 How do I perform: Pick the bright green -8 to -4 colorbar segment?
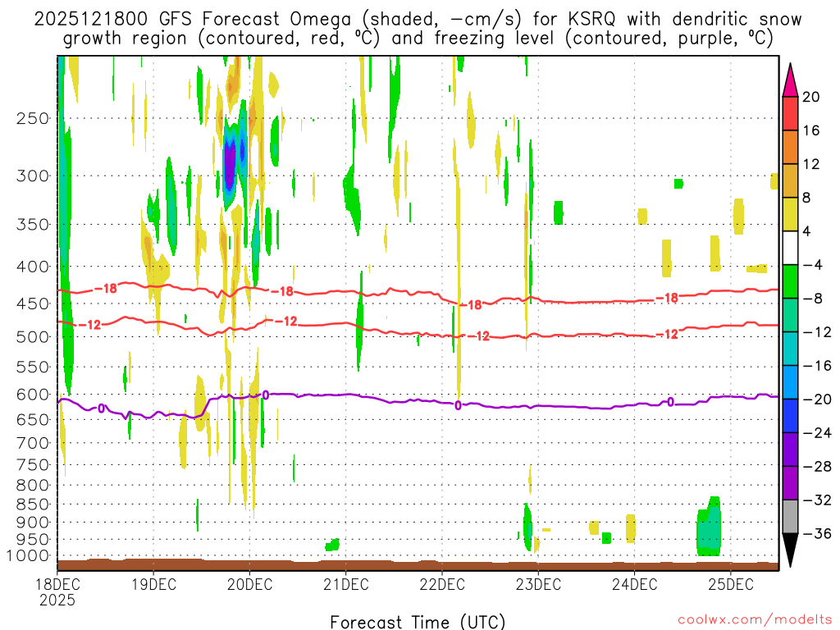[790, 282]
